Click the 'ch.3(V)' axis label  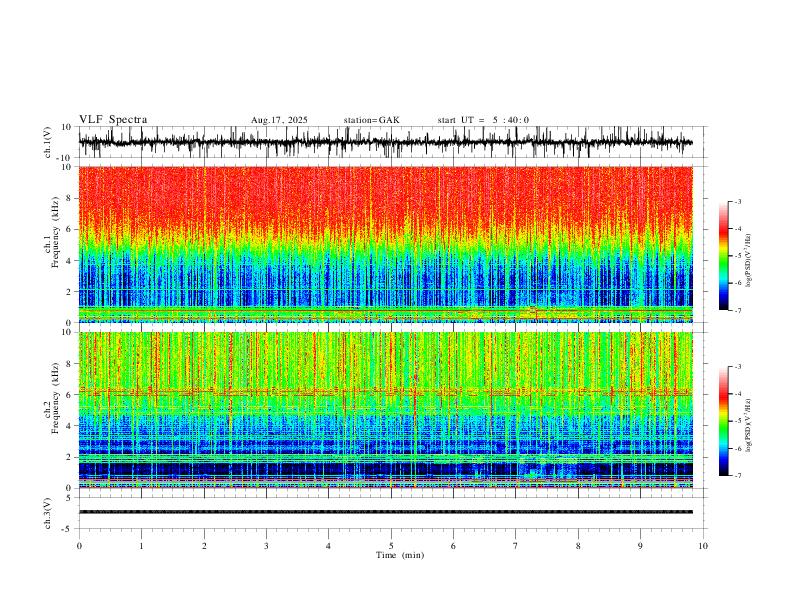click(x=48, y=513)
